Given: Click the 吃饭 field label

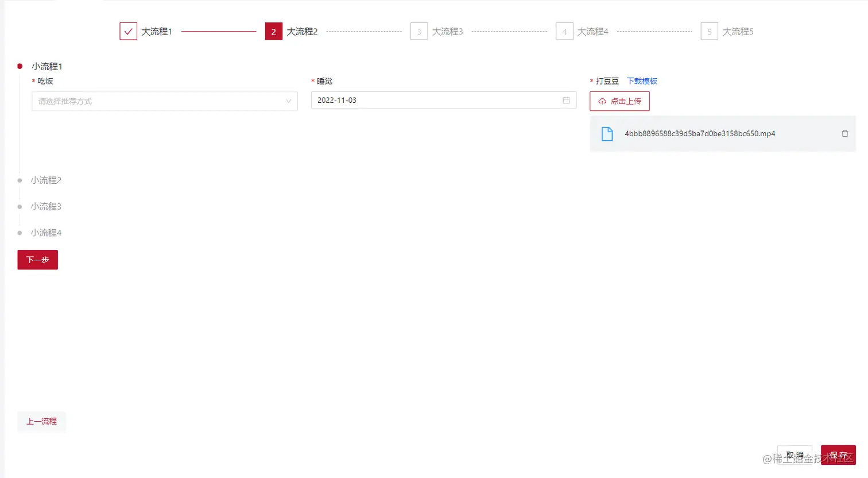Looking at the screenshot, I should [x=45, y=81].
